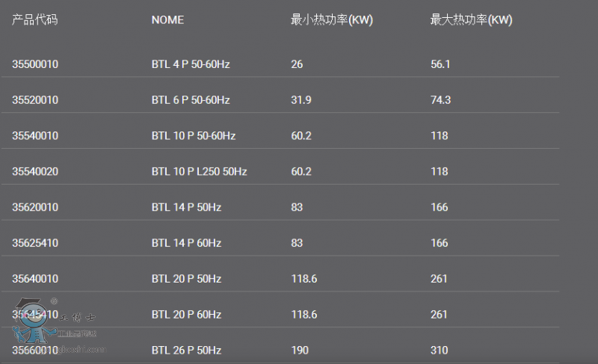Click the 31.9 minimum power value
Viewport: 598px width, 364px height.
coord(301,100)
